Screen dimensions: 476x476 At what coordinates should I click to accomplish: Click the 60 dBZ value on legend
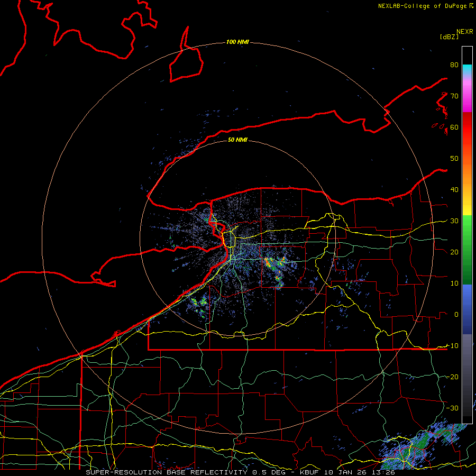point(454,127)
